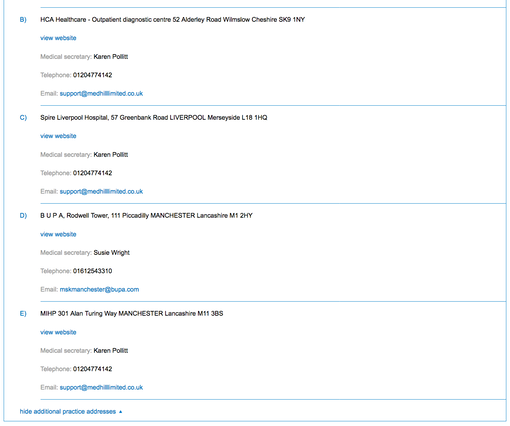This screenshot has height=426, width=510.
Task: Select the D) address marker
Action: pyautogui.click(x=23, y=216)
